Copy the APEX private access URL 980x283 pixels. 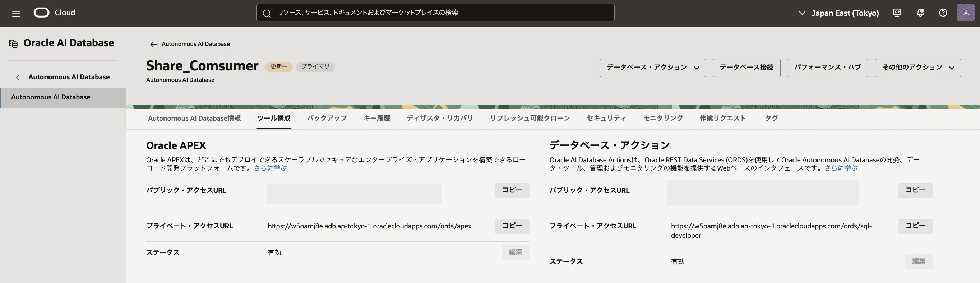click(x=512, y=226)
